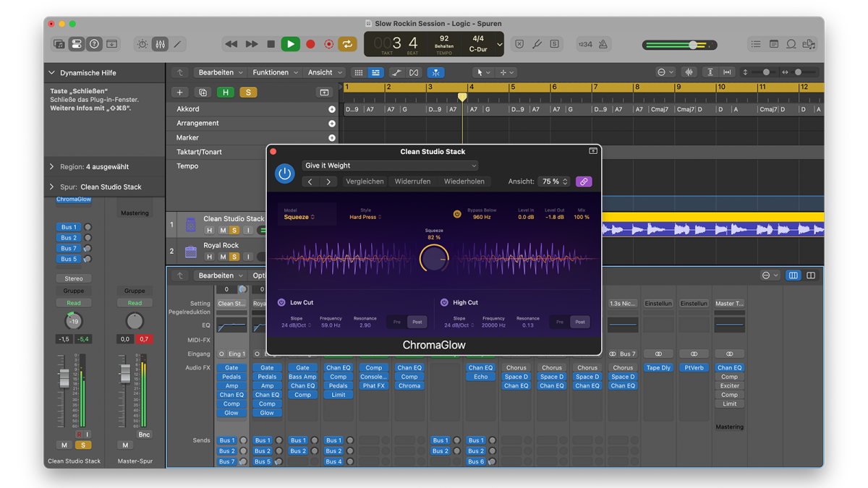Open the Media Browser icon
Screen dimensions: 868x488
point(809,44)
